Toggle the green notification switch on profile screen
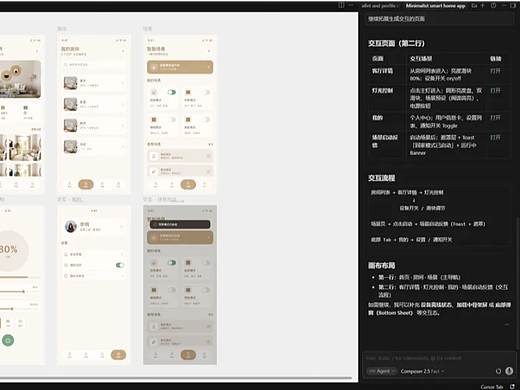 (120, 265)
